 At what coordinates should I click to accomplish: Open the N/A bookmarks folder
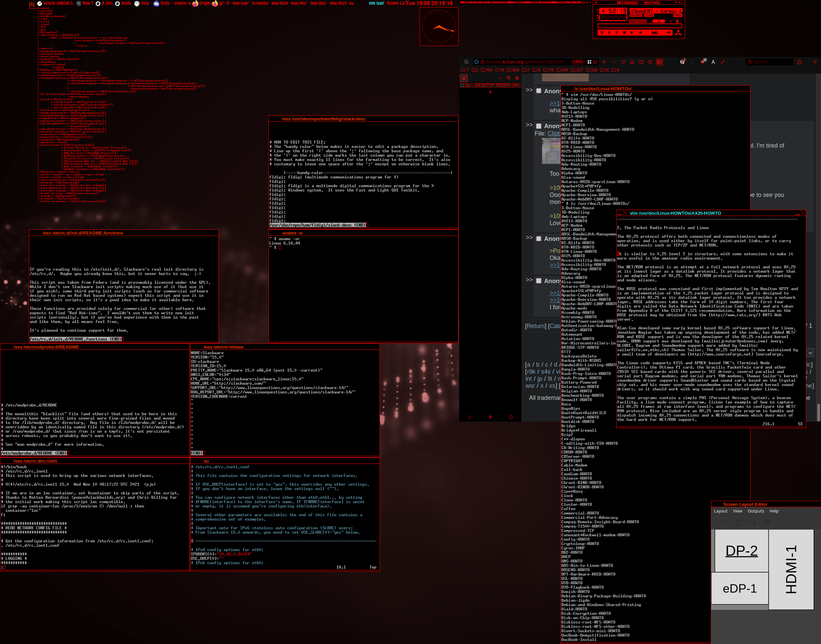pyautogui.click(x=513, y=70)
